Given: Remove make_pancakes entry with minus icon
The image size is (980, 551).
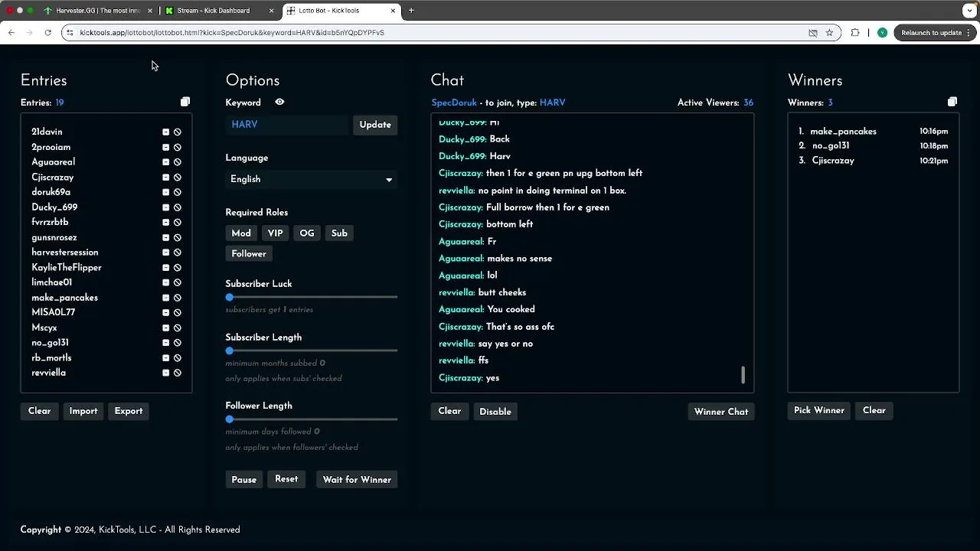Looking at the screenshot, I should click(165, 298).
